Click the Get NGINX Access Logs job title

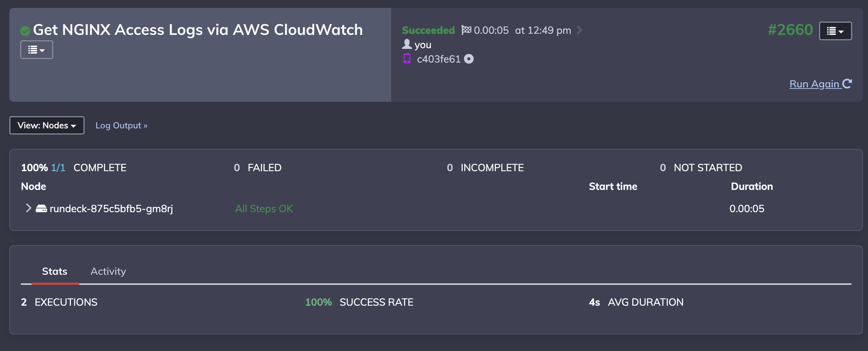[198, 30]
